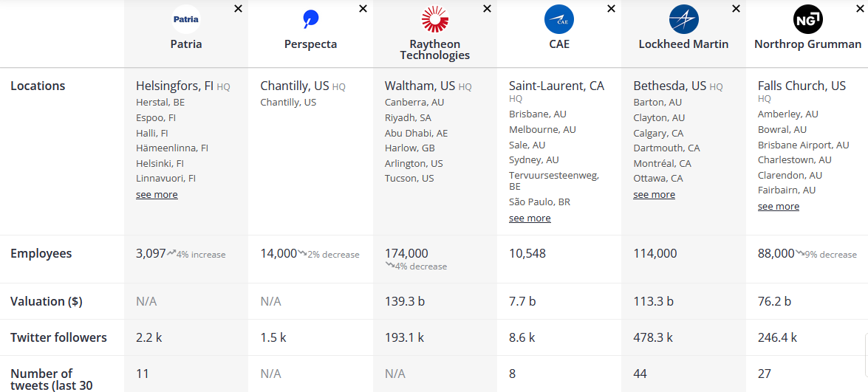This screenshot has height=392, width=868.
Task: Remove Patria from the comparison
Action: pos(238,8)
